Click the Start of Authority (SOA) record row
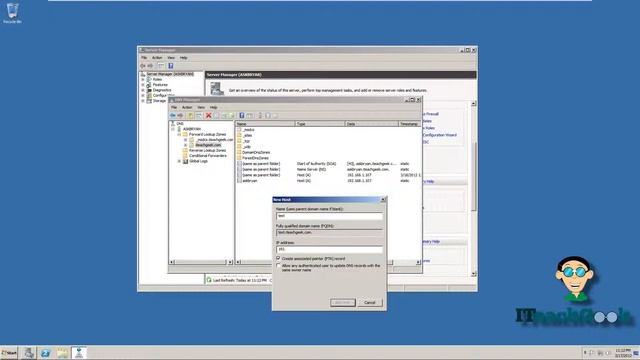Screen dimensions: 640x360 pos(328,164)
